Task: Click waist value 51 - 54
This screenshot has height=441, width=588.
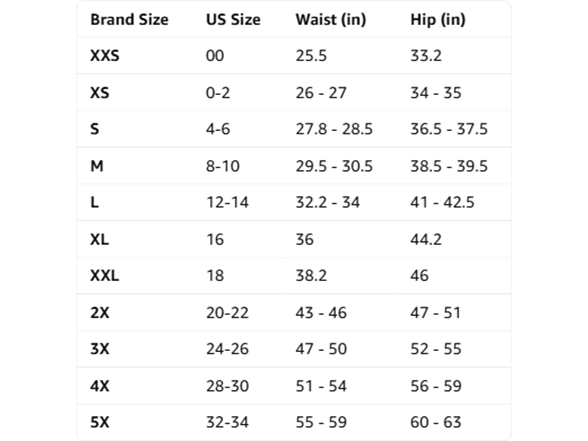Action: point(321,386)
